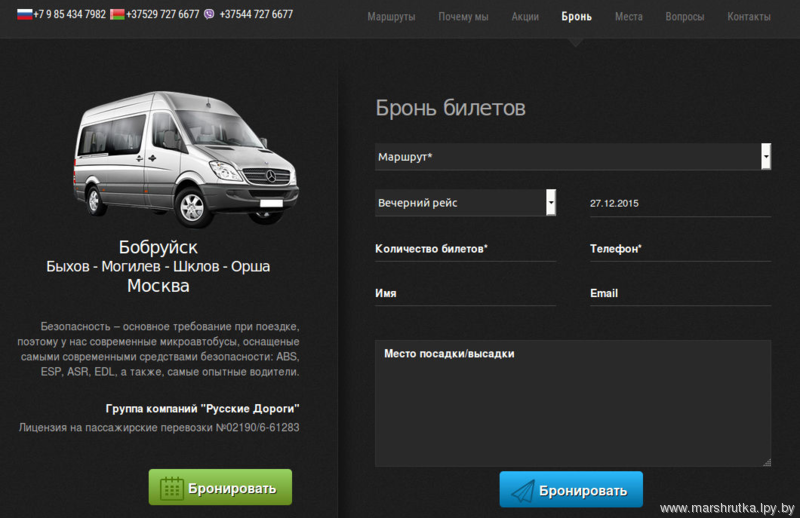Click the phone number +7 9 85 434 7982
Image resolution: width=800 pixels, height=518 pixels.
point(70,14)
